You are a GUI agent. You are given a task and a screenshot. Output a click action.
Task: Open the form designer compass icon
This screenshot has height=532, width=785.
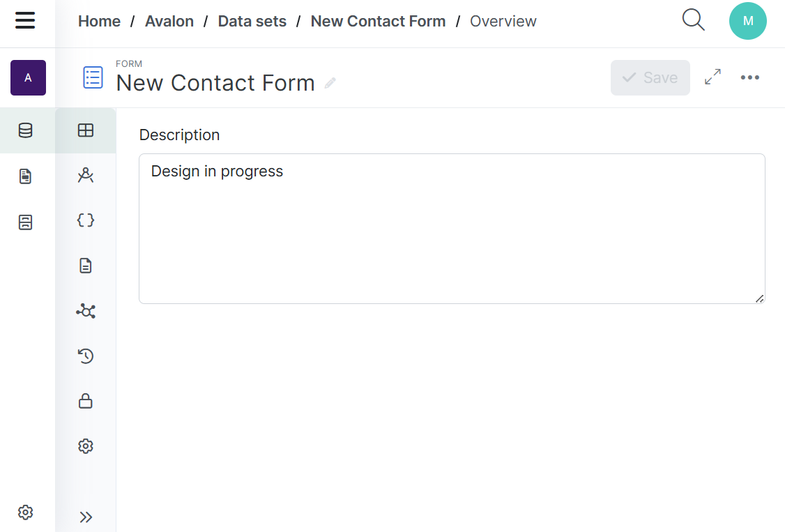[x=86, y=175]
